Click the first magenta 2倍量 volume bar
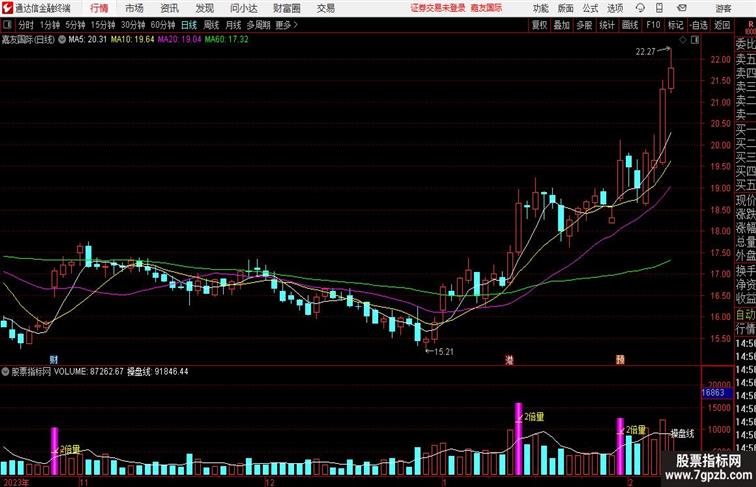This screenshot has height=487, width=756. (x=54, y=451)
